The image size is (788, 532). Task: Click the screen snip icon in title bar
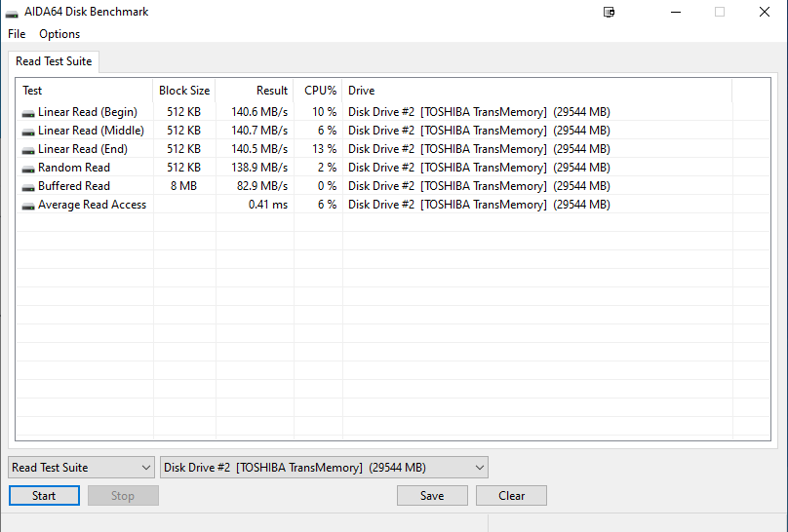click(x=609, y=12)
